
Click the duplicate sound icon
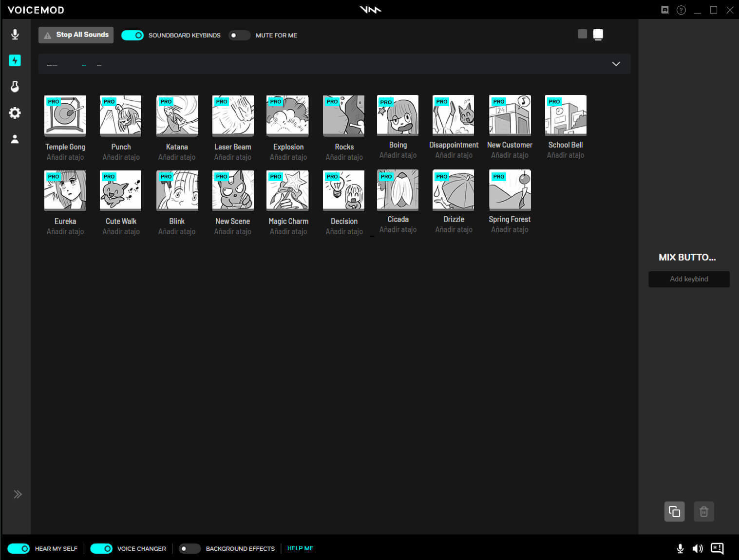tap(674, 511)
